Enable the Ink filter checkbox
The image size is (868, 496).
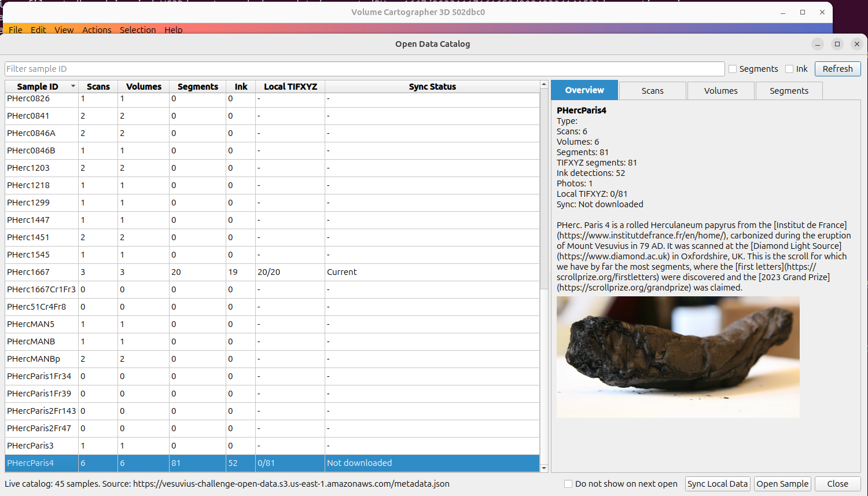point(789,69)
